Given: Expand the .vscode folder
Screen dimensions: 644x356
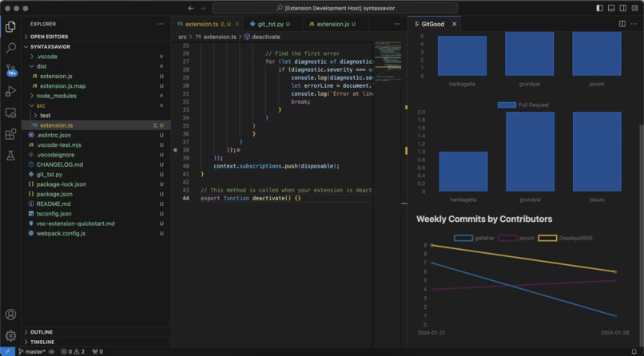Looking at the screenshot, I should click(96, 57).
